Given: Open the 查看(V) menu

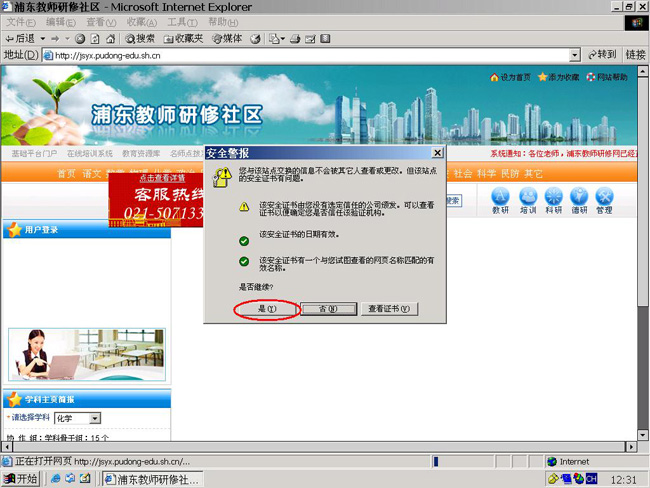Looking at the screenshot, I should tap(101, 22).
